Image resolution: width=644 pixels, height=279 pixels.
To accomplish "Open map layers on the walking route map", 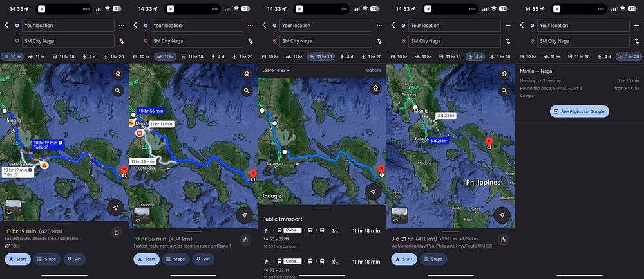I will (504, 74).
